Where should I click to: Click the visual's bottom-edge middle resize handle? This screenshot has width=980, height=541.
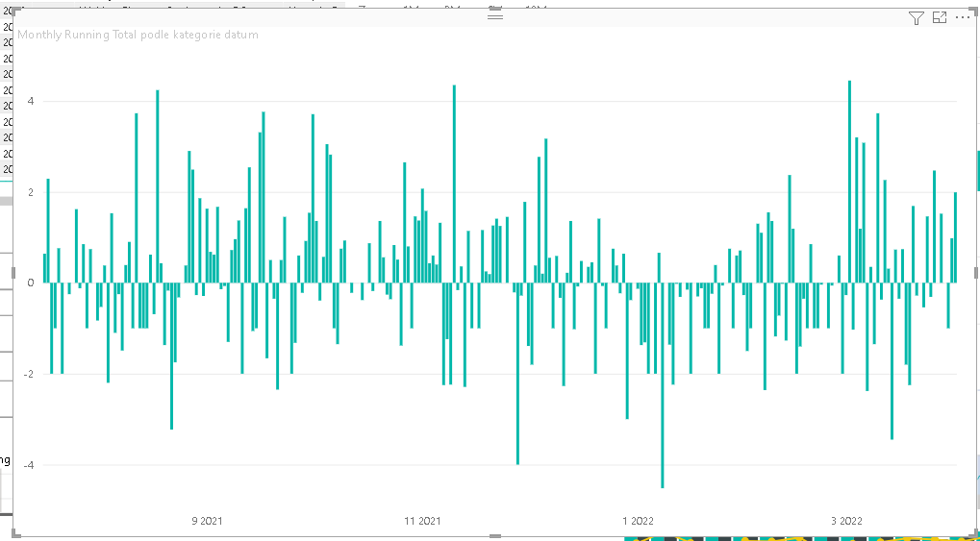pyautogui.click(x=495, y=536)
